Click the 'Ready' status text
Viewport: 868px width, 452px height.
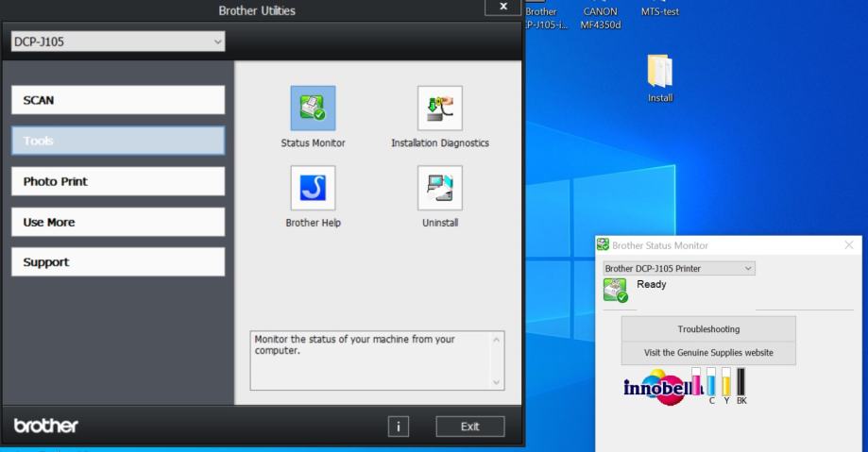(x=651, y=284)
